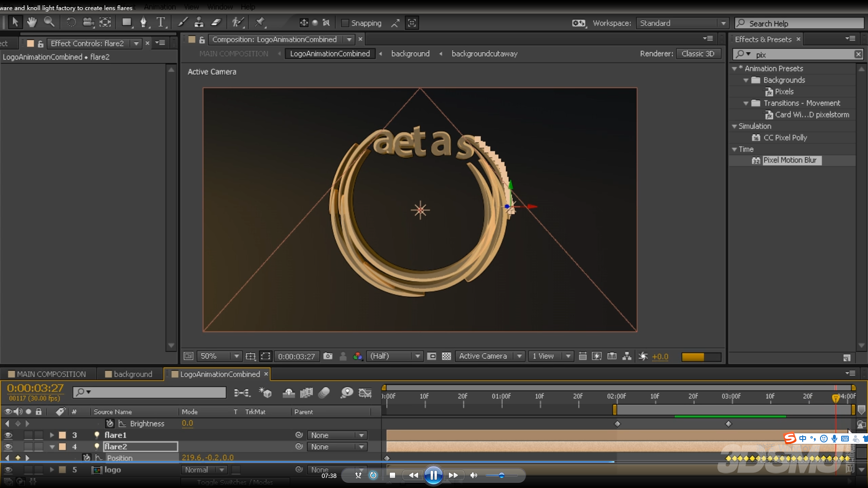Enable Draft 3D in timeline

tap(265, 393)
